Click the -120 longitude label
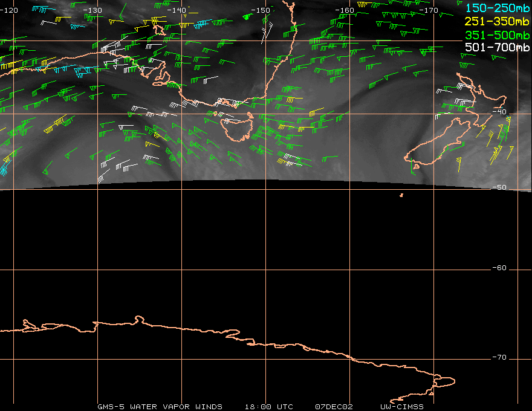532x411 pixels. pos(9,10)
